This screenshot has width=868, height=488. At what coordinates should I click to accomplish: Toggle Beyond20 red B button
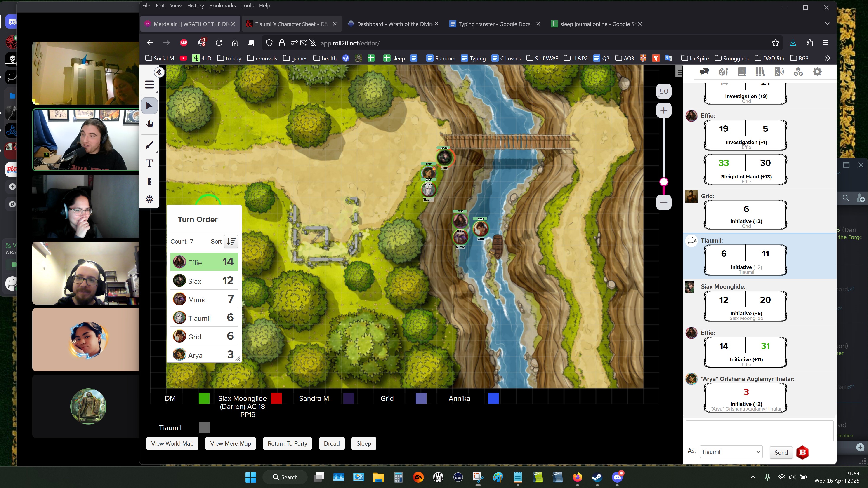tap(802, 452)
